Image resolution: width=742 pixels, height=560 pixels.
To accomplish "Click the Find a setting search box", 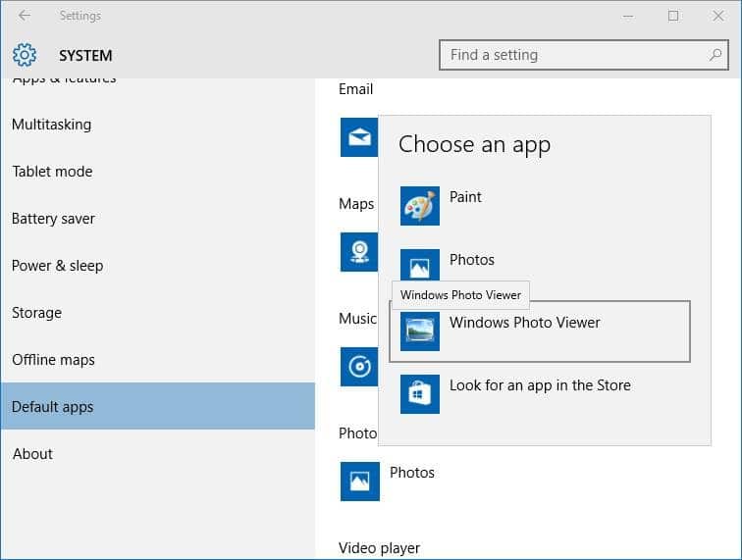I will (583, 55).
